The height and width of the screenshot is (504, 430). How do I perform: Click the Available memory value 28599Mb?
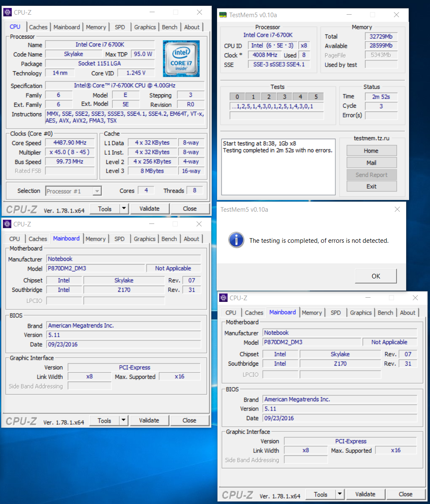381,46
